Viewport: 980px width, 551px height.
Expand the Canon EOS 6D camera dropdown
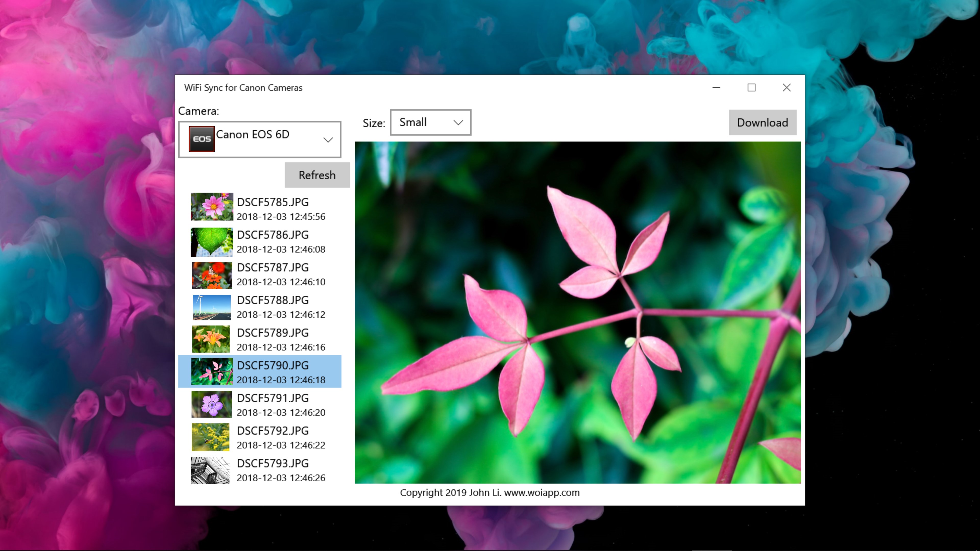328,140
